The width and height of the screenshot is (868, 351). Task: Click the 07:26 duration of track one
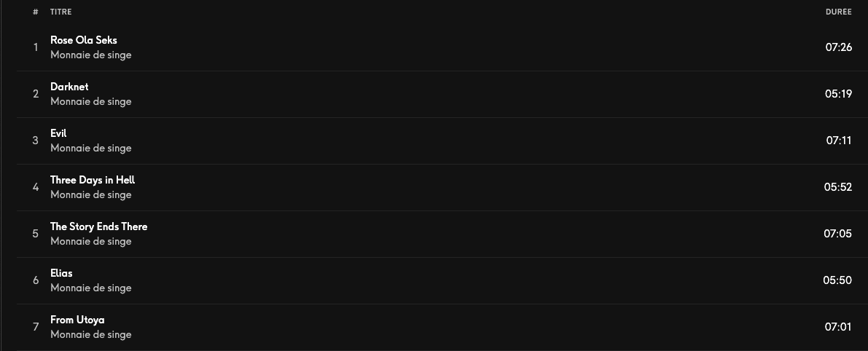point(839,47)
